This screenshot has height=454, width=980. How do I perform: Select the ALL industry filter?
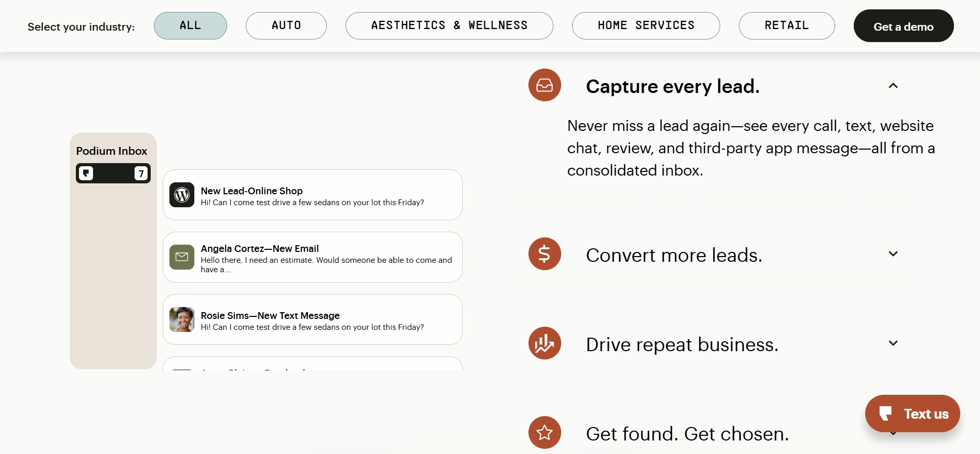(x=190, y=25)
